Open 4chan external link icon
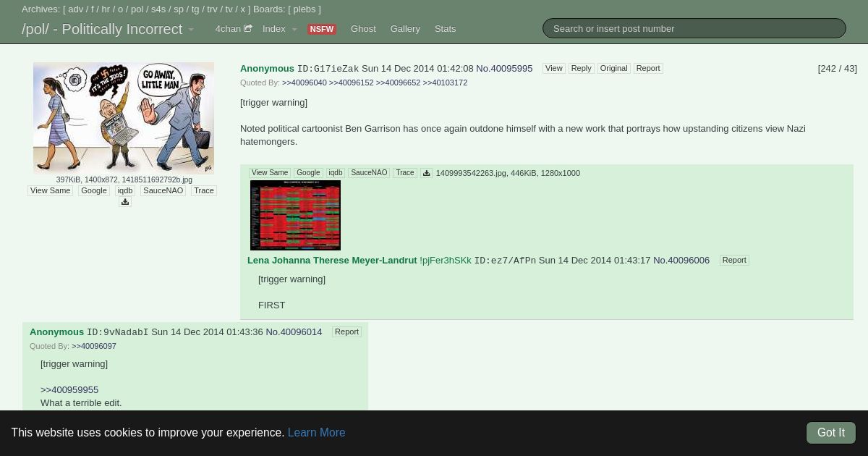868x456 pixels. (248, 29)
